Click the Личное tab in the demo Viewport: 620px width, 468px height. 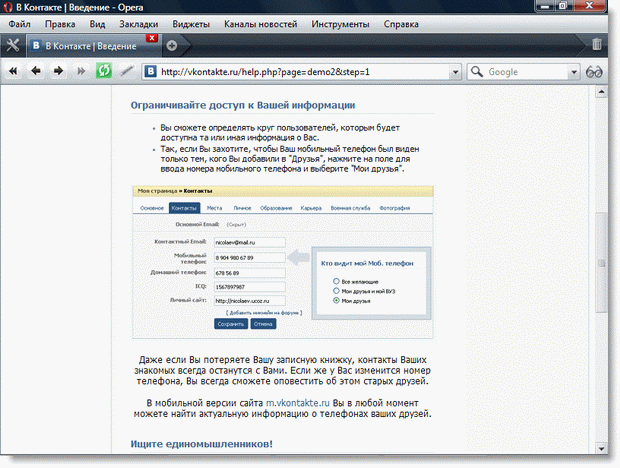point(242,208)
